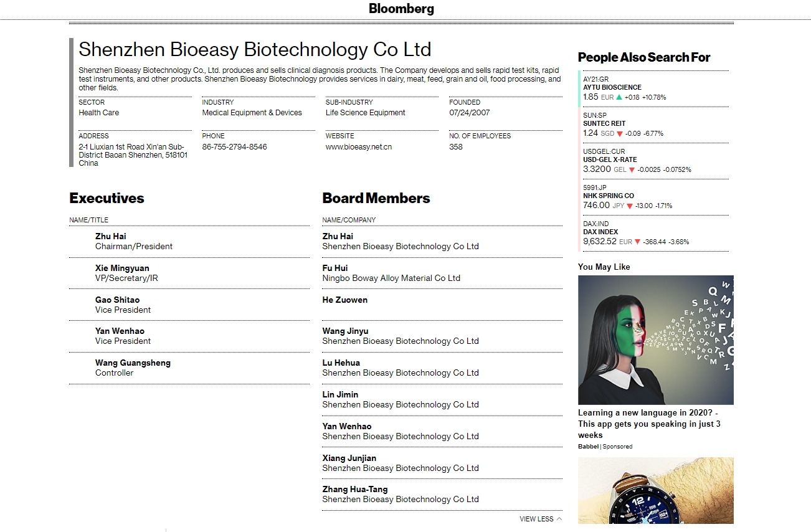
Task: Click red down arrow for Suntec REIT
Action: coord(620,133)
